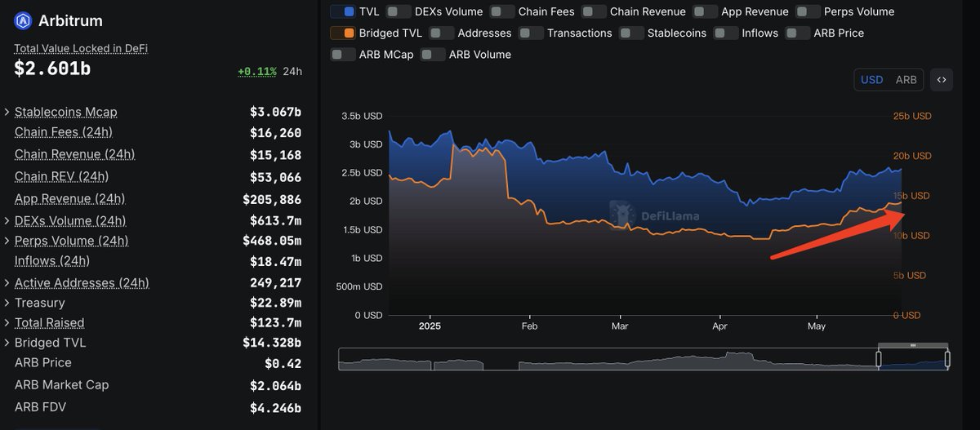The image size is (980, 430).
Task: Click the Chain REV (24h) label
Action: (x=62, y=176)
